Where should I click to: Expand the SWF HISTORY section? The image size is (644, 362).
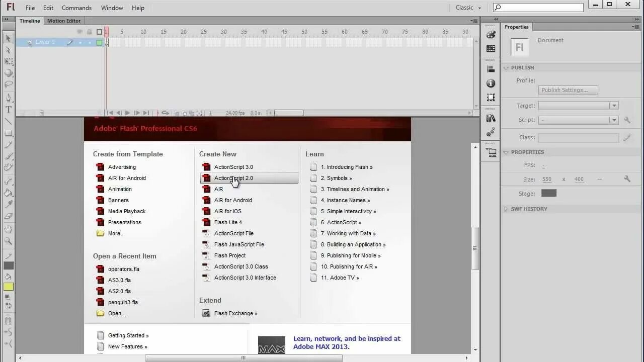point(506,209)
